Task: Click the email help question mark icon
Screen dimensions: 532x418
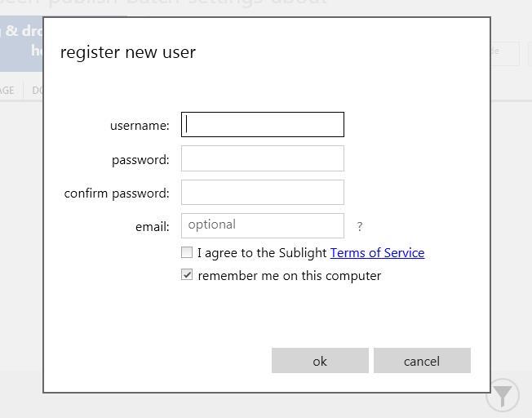Action: (360, 226)
